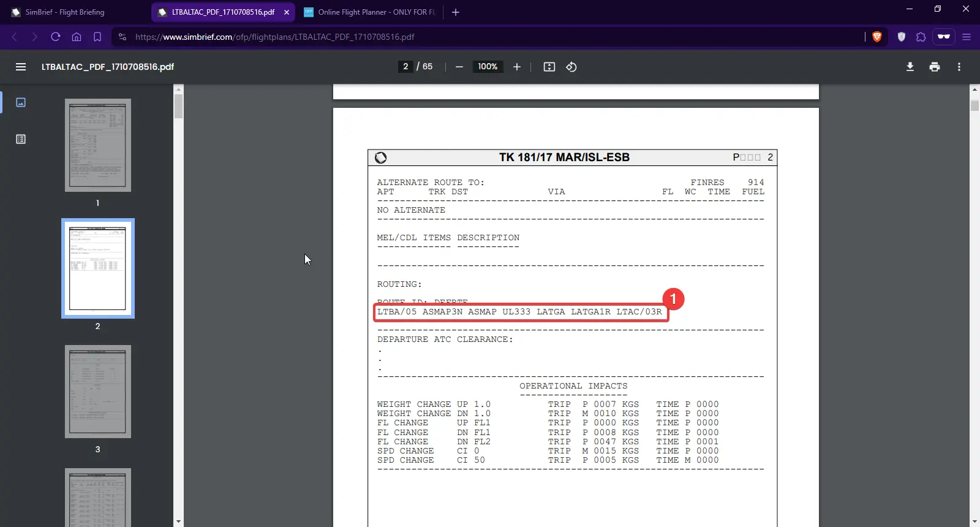
Task: Click the address bar URL
Action: (x=274, y=37)
